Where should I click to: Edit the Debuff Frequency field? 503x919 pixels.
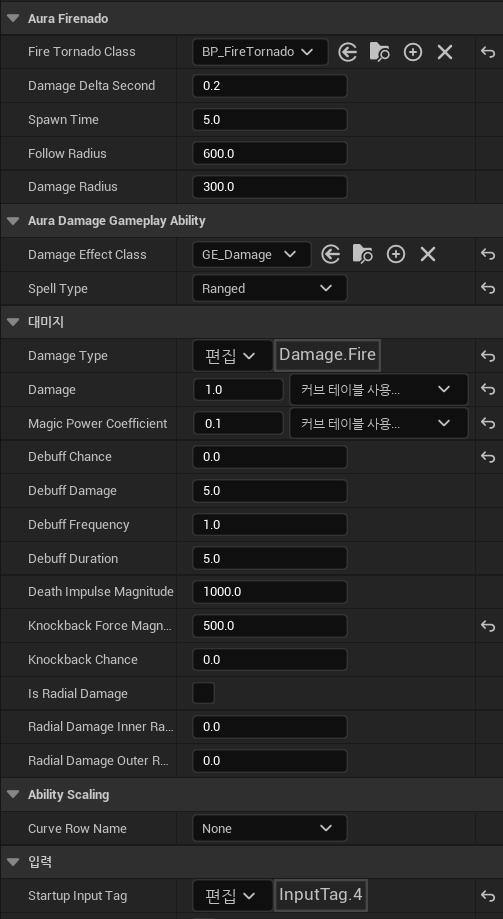(270, 525)
